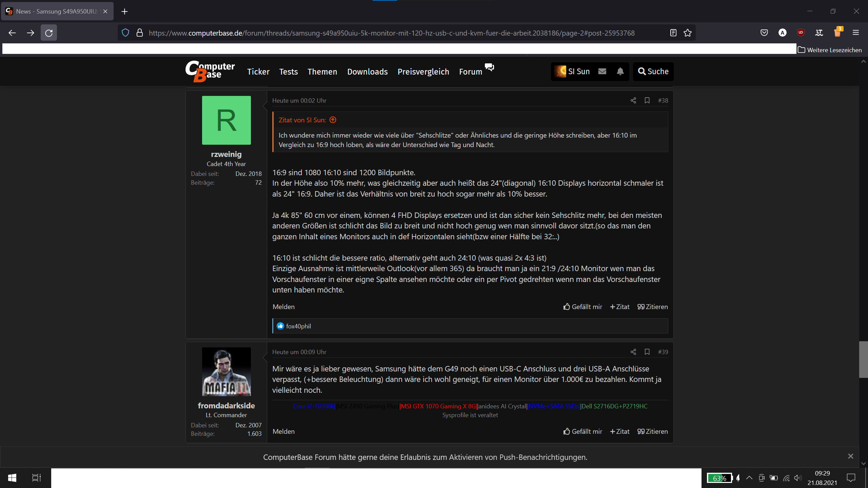Open fromdadarkside's profile link
This screenshot has width=868, height=488.
(x=226, y=406)
